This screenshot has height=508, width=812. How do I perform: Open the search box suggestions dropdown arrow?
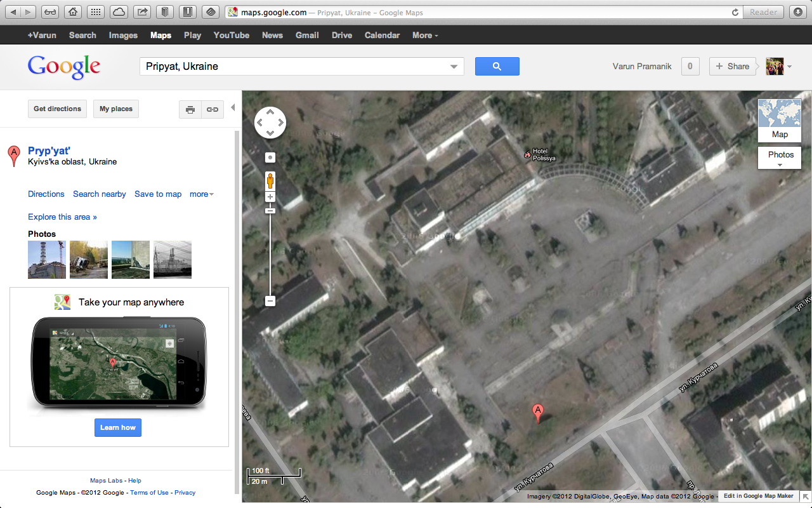[454, 67]
